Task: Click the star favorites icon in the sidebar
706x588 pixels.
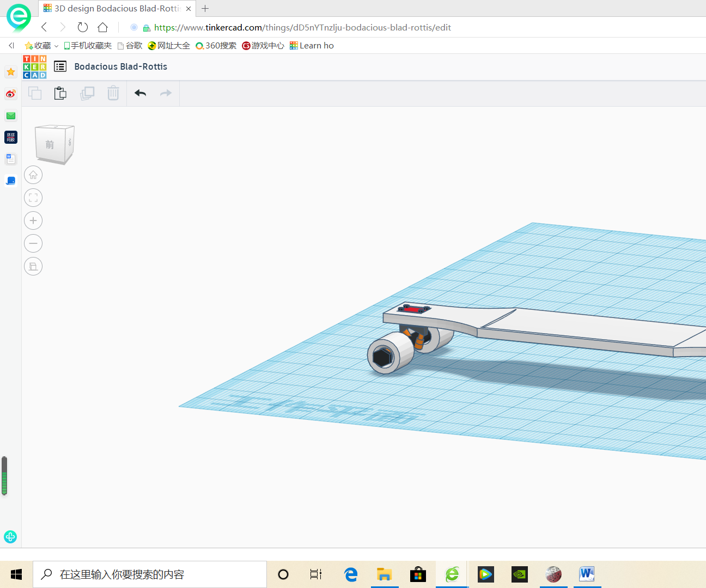Action: [11, 72]
